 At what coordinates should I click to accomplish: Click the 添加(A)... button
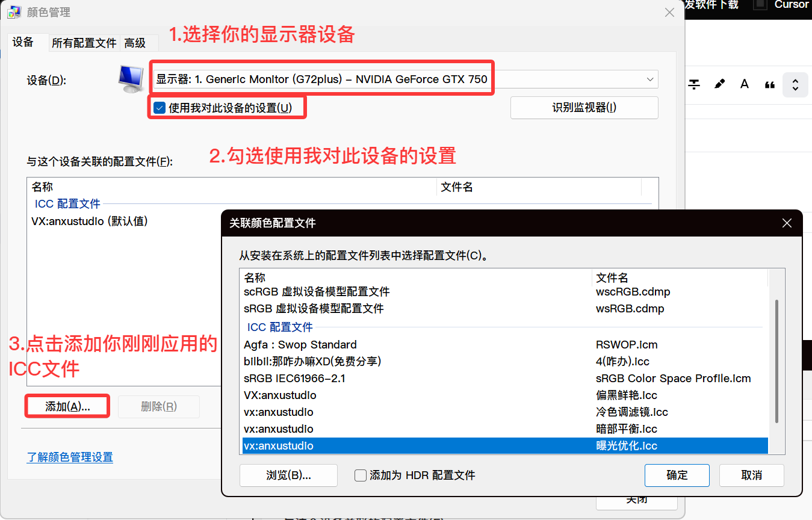[x=67, y=406]
